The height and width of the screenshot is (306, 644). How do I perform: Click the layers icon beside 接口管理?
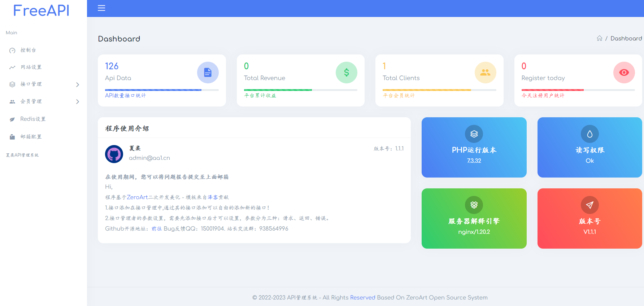click(12, 84)
